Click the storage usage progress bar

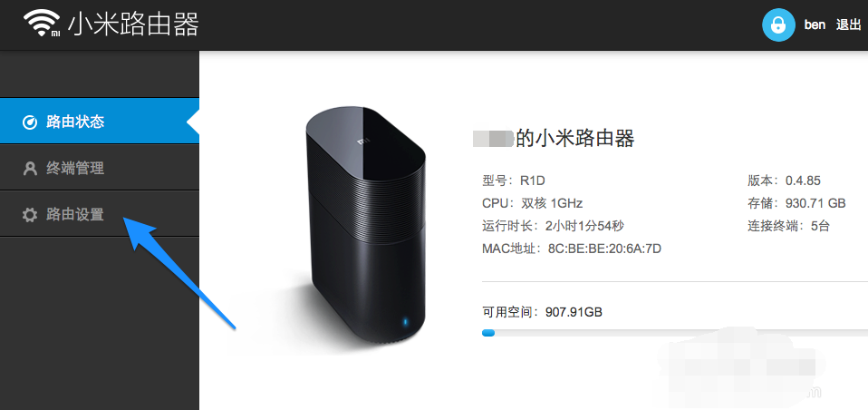tap(675, 333)
